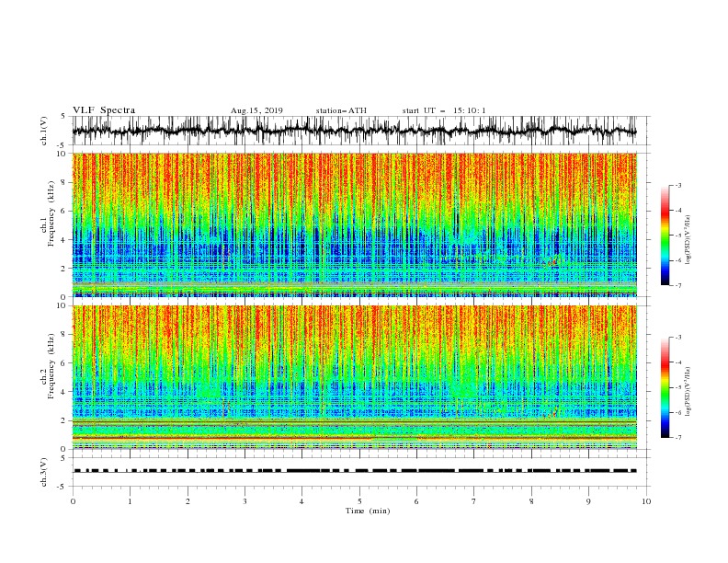Viewport: 728px width, 563px height.
Task: Click time-axis tick label "2"
Action: pyautogui.click(x=188, y=501)
